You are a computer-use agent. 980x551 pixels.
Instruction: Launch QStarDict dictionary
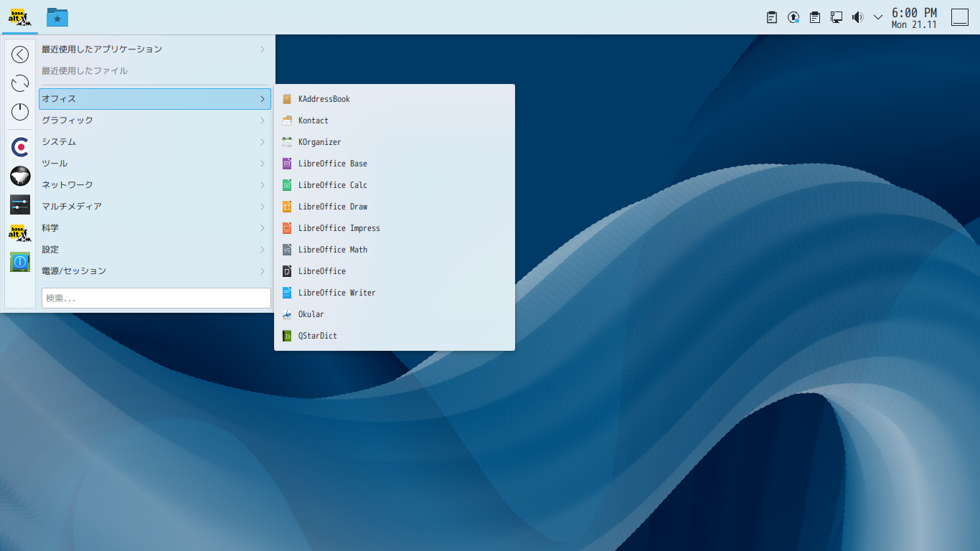395,336
